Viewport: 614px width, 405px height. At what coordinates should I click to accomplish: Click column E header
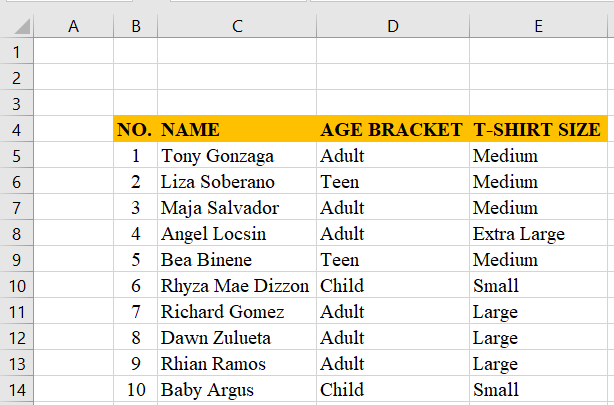pyautogui.click(x=538, y=26)
